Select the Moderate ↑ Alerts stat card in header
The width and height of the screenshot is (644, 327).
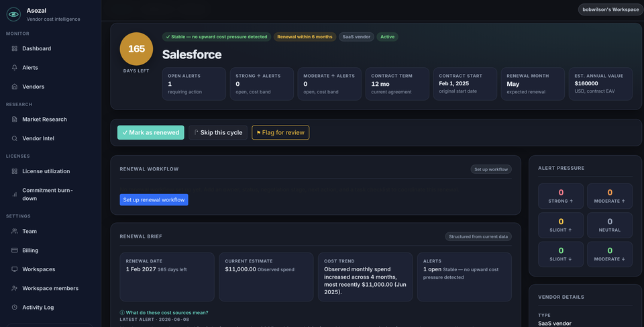329,84
